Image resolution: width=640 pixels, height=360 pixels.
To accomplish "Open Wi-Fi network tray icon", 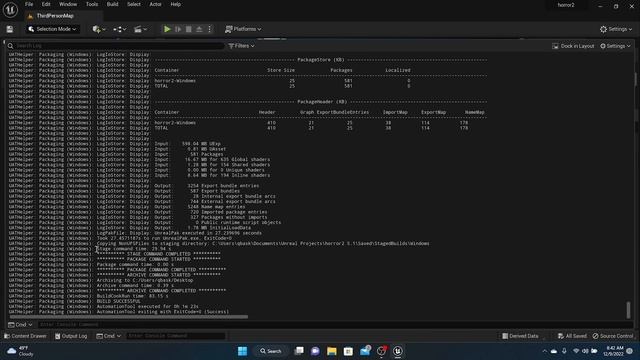I will (576, 351).
